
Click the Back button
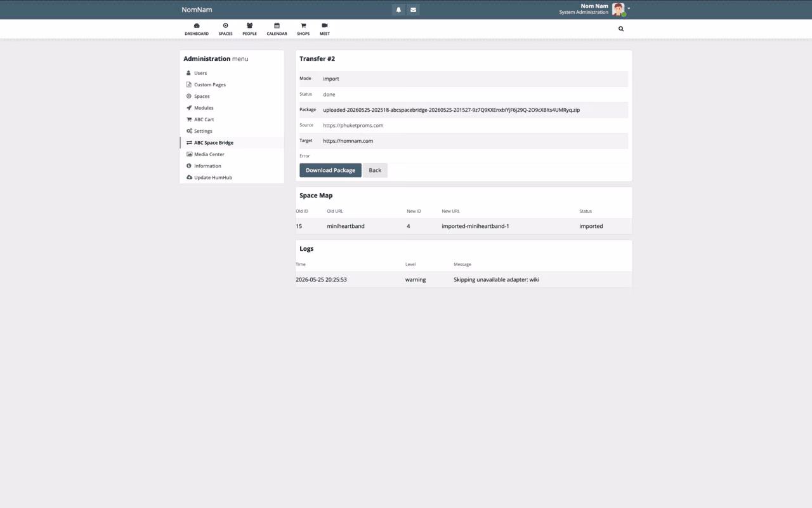[x=375, y=170]
